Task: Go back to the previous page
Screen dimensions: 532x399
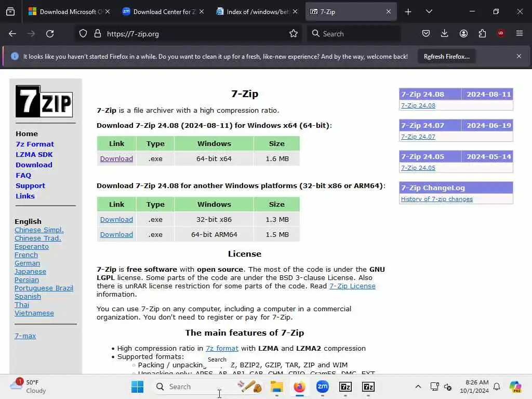Action: coord(12,34)
